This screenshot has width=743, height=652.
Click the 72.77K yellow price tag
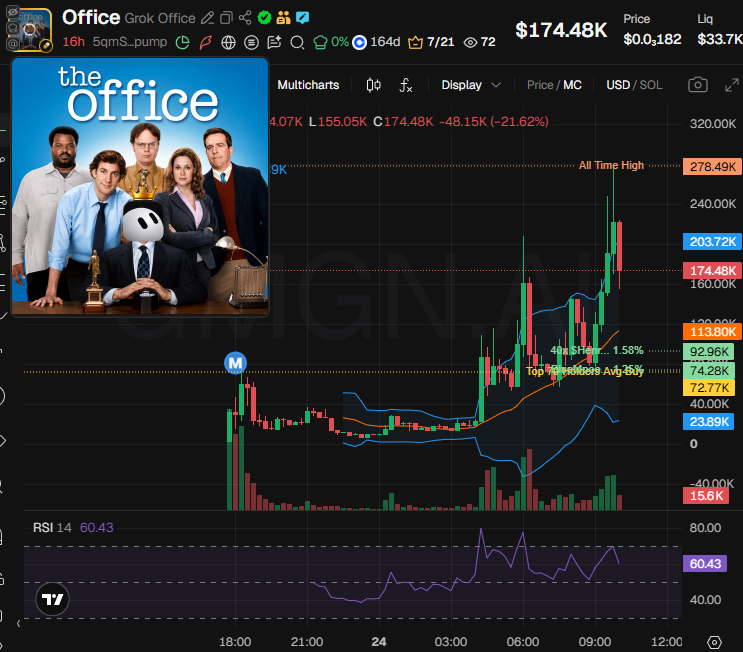tap(709, 388)
